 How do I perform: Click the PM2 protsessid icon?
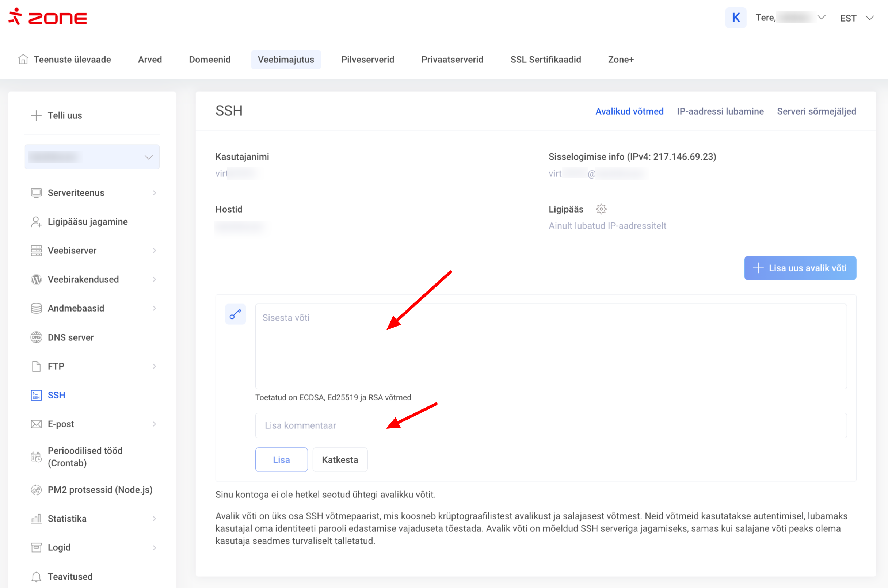(x=36, y=490)
